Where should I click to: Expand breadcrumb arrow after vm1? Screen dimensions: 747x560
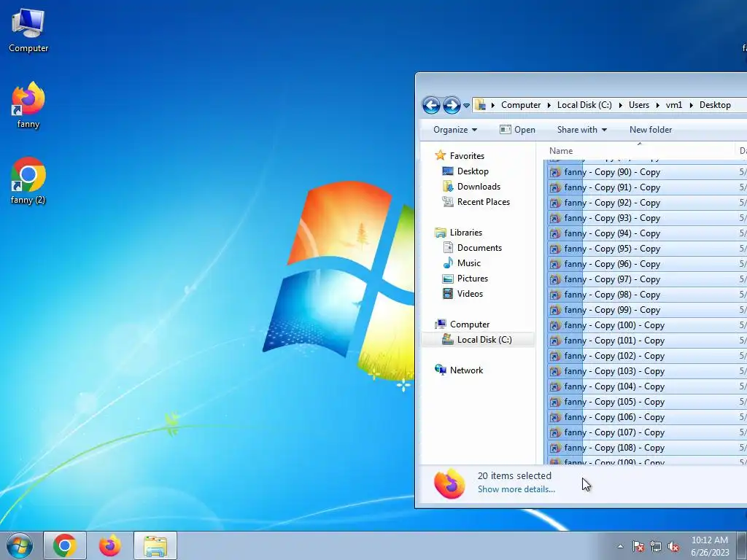click(692, 105)
